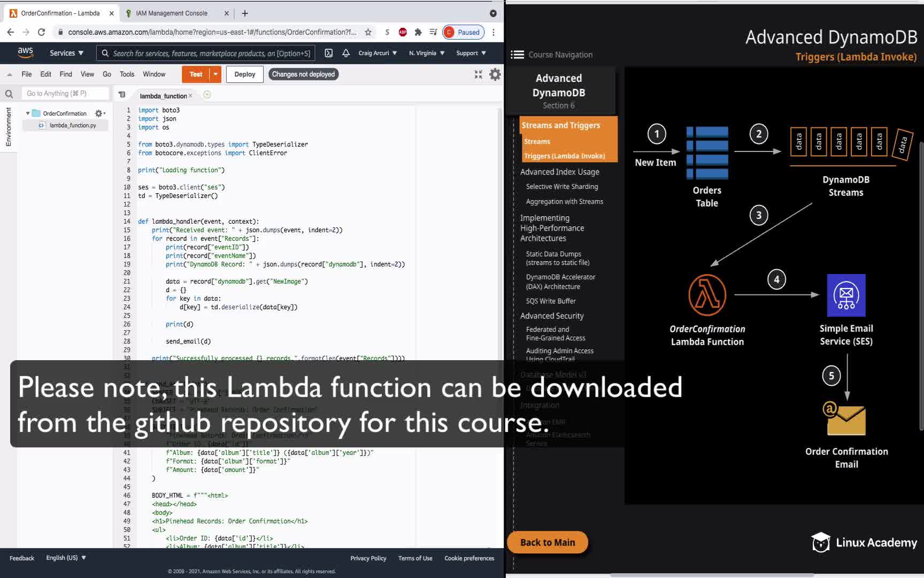Click the Paused profile button in Chrome

463,32
